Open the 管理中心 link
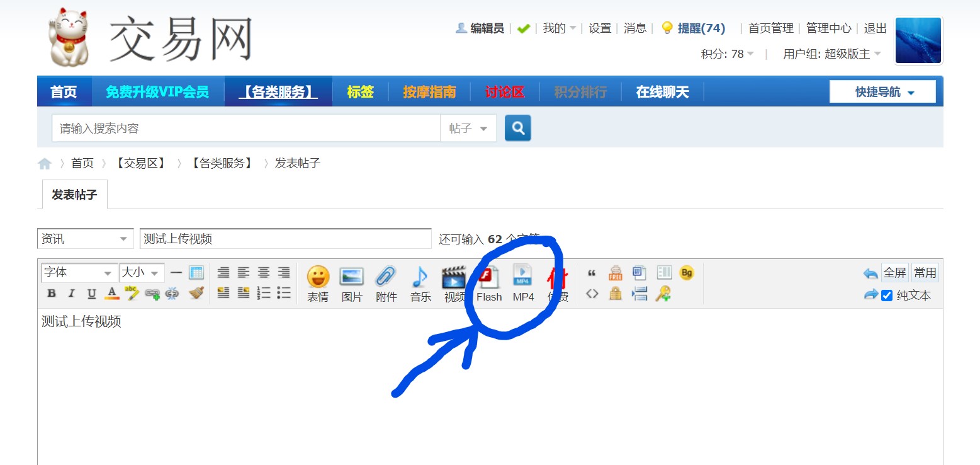Image resolution: width=980 pixels, height=465 pixels. click(x=828, y=28)
